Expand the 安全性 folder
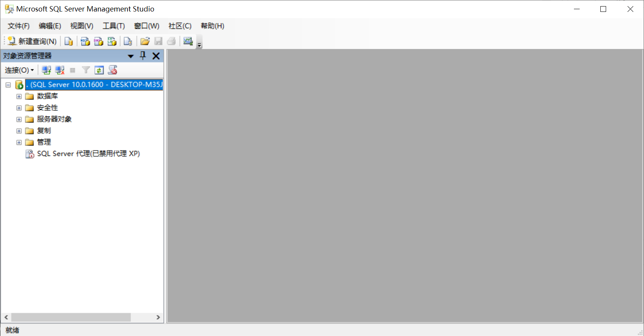This screenshot has width=644, height=336. point(19,108)
